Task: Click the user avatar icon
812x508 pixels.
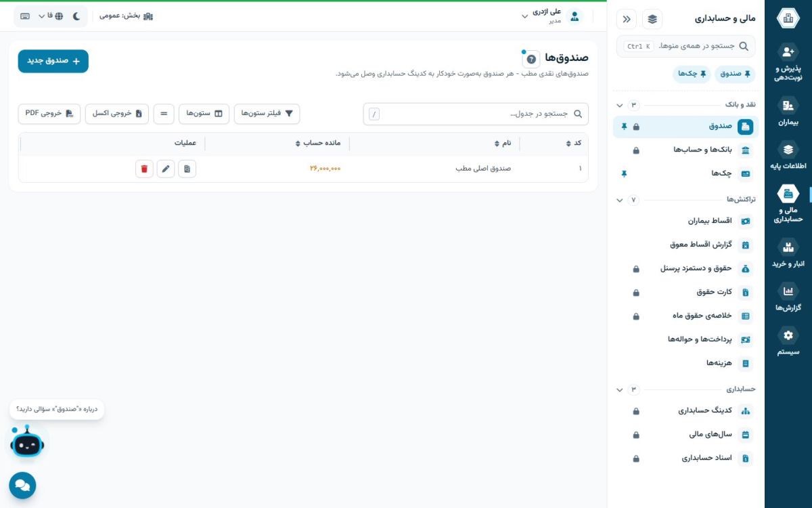Action: pyautogui.click(x=574, y=16)
